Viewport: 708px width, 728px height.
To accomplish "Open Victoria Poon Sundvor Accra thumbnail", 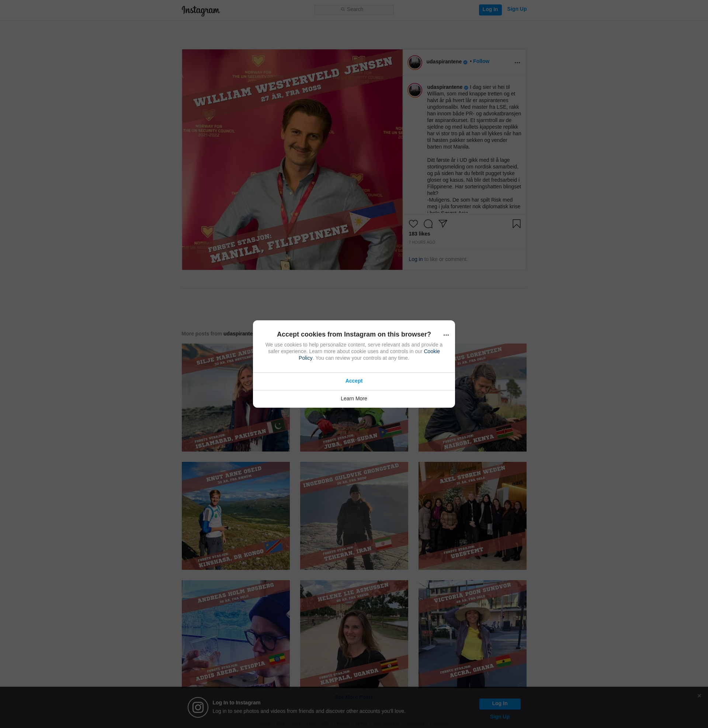I will (x=472, y=634).
